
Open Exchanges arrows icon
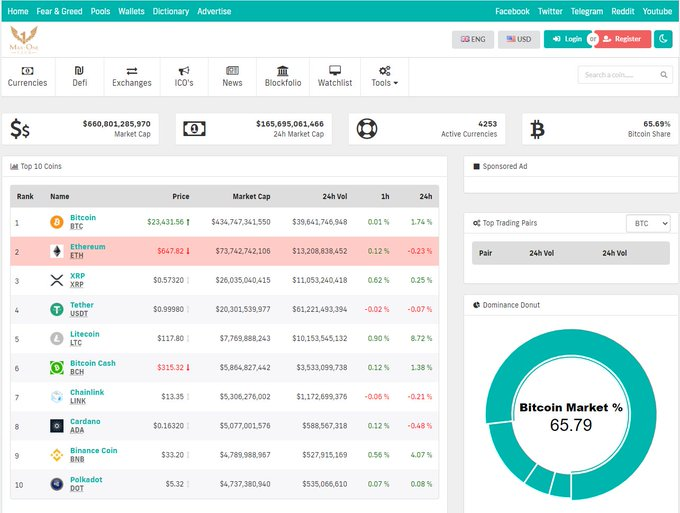point(132,71)
